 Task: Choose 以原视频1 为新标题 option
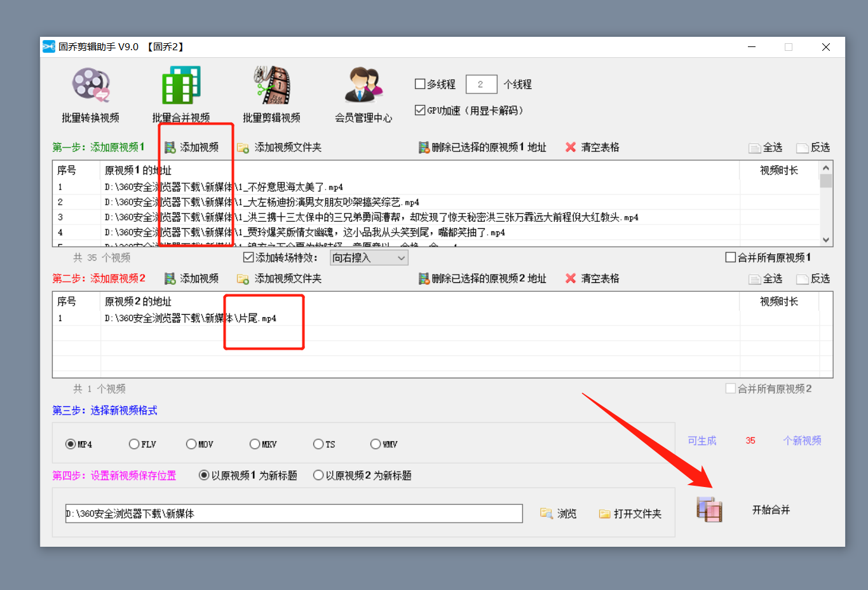click(x=204, y=476)
